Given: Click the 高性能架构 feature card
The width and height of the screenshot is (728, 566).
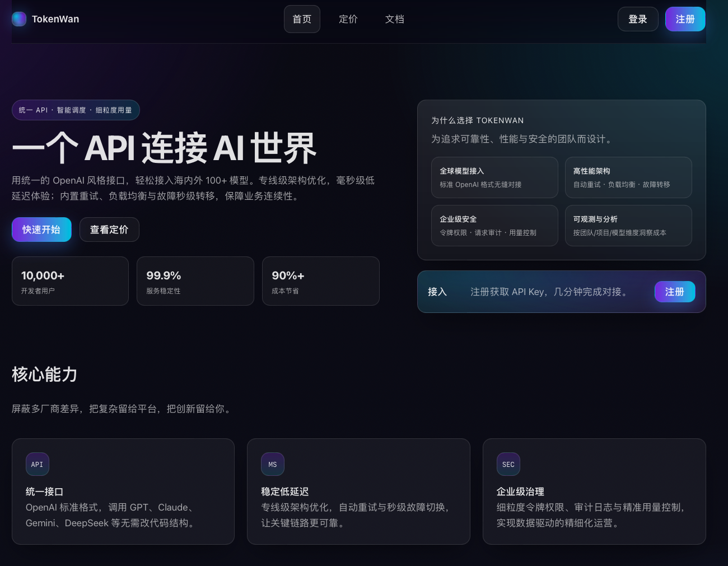Looking at the screenshot, I should click(628, 177).
